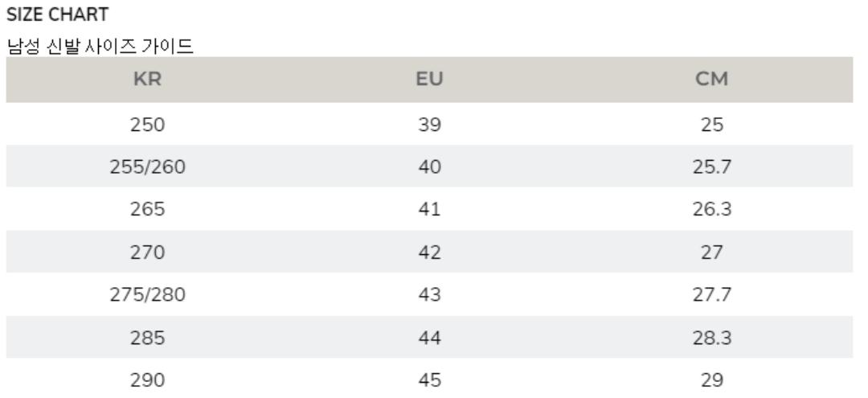Image resolution: width=868 pixels, height=398 pixels.
Task: Select KR size 290 cell
Action: point(147,380)
